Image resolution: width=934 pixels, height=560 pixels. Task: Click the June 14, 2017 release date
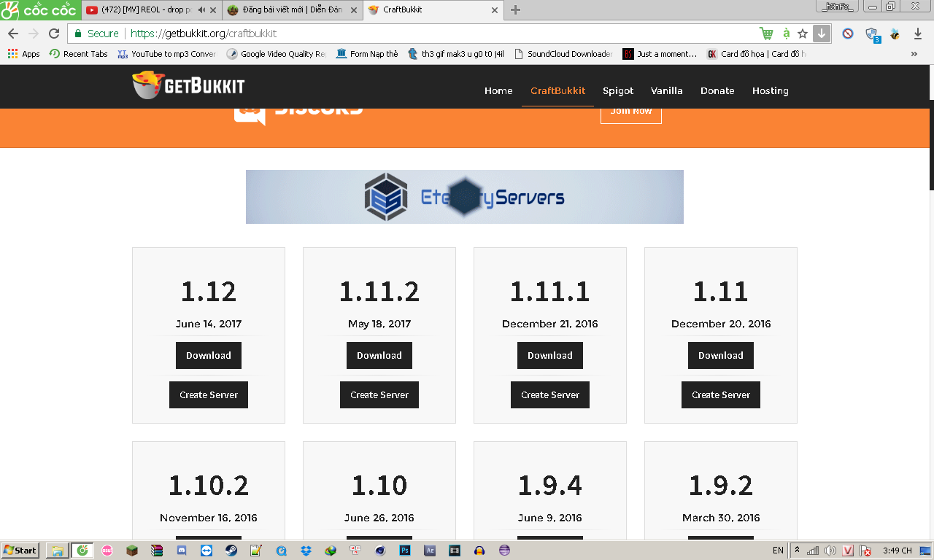(x=209, y=324)
